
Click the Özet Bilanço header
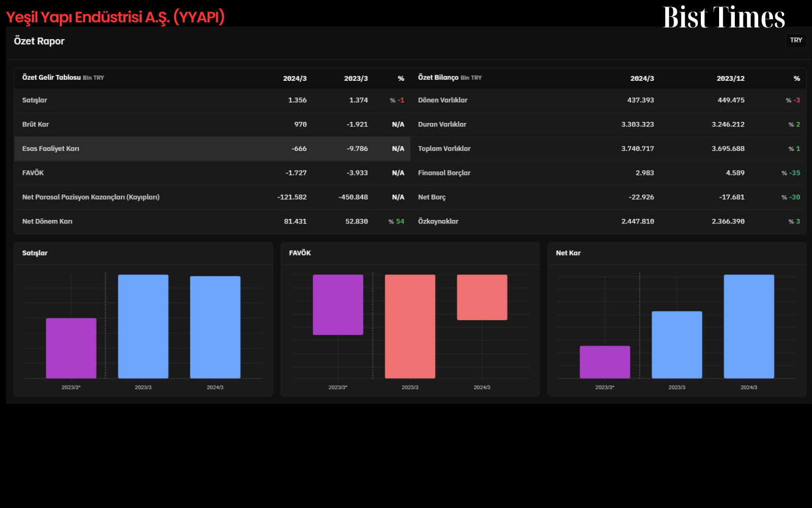[x=438, y=78]
